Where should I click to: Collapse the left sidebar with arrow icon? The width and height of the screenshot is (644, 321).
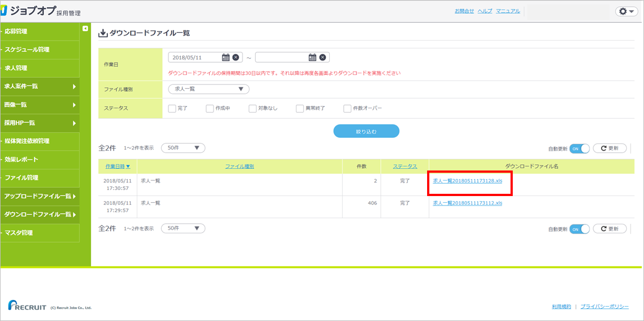85,28
